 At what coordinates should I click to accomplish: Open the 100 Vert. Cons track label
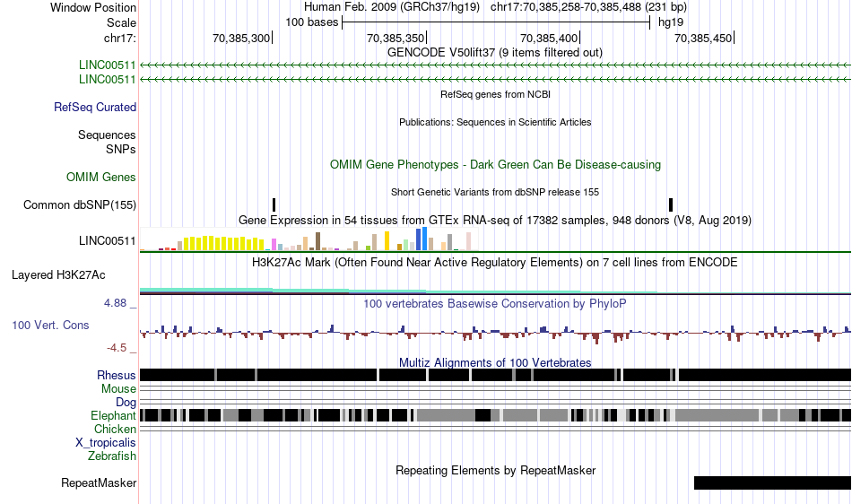pyautogui.click(x=50, y=325)
